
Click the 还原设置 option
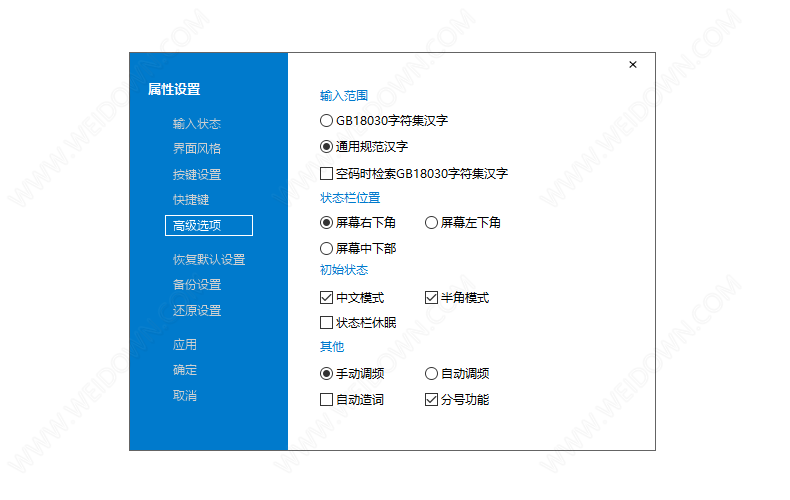click(x=197, y=310)
